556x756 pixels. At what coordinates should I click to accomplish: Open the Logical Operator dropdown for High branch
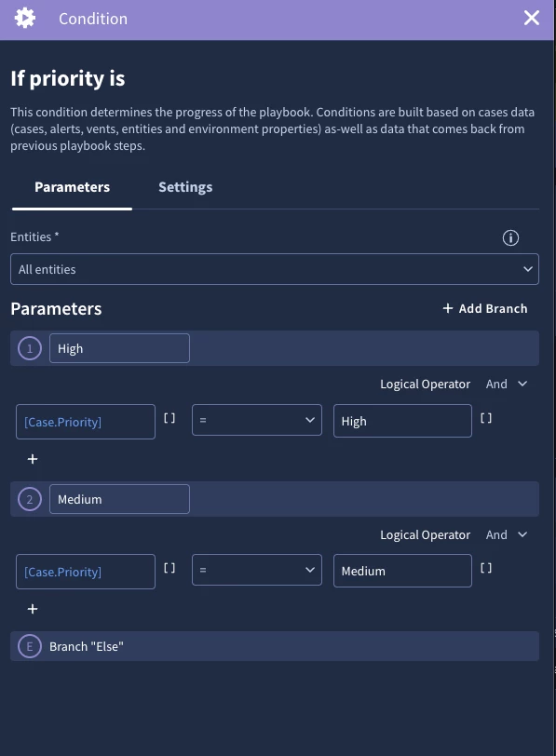(x=507, y=385)
